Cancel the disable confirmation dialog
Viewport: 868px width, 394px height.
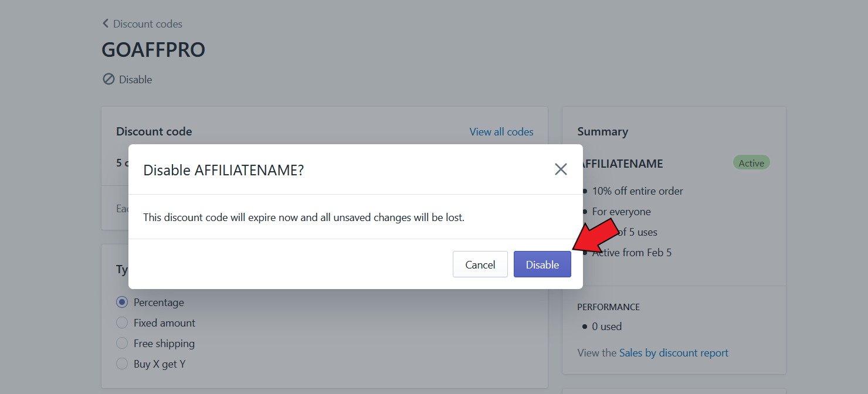click(480, 264)
